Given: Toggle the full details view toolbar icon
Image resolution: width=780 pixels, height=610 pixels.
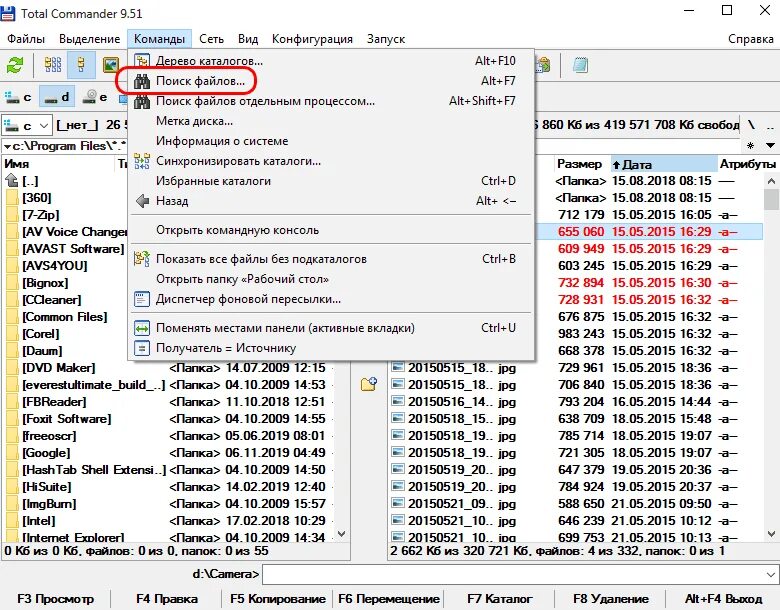Looking at the screenshot, I should click(81, 65).
